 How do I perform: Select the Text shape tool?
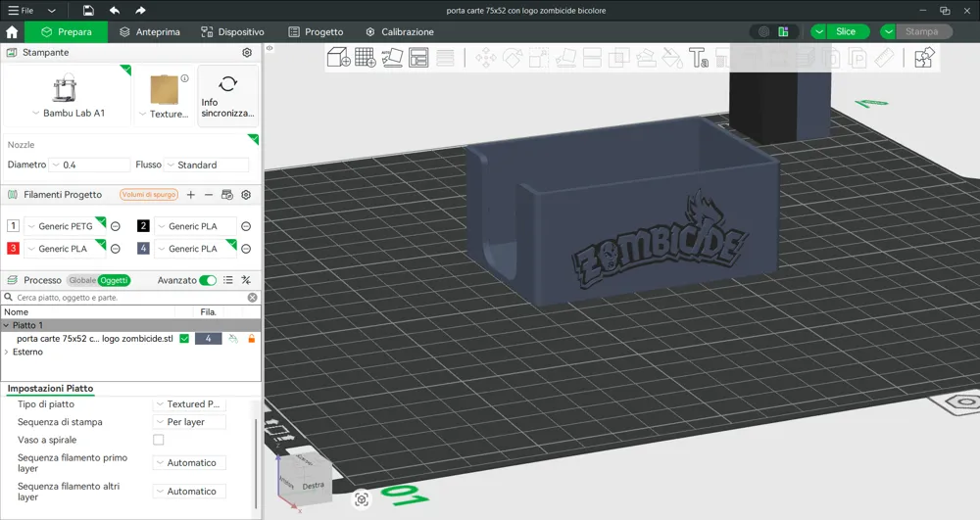coord(699,58)
